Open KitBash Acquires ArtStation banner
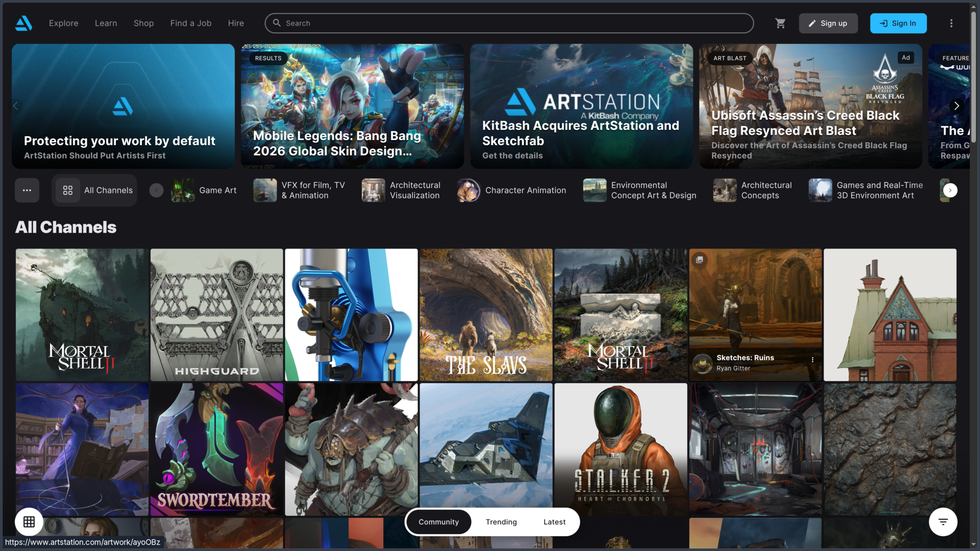The width and height of the screenshot is (980, 551). point(581,106)
